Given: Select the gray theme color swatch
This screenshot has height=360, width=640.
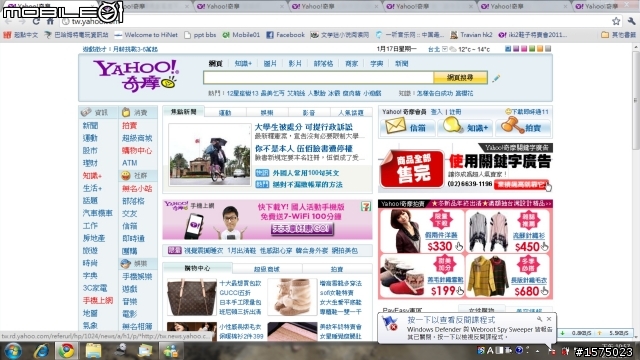Looking at the screenshot, I should (548, 49).
